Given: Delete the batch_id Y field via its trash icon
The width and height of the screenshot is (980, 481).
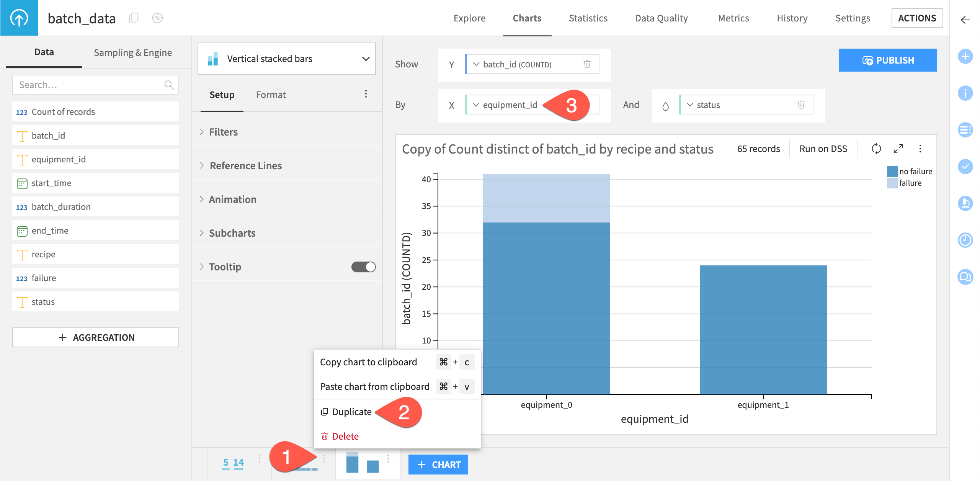Looking at the screenshot, I should pyautogui.click(x=587, y=64).
